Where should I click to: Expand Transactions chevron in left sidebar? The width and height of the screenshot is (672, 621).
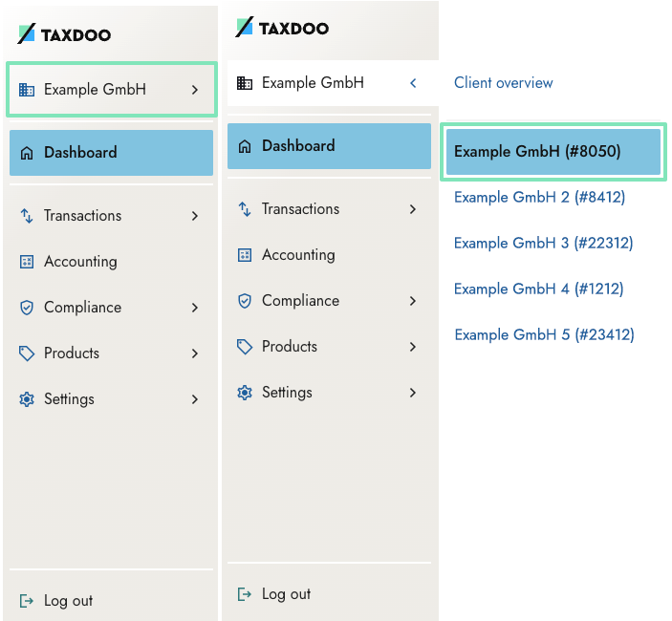pyautogui.click(x=195, y=215)
